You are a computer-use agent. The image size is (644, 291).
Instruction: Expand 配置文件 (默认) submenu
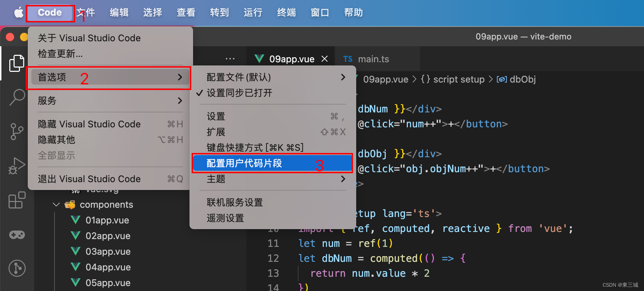(273, 77)
